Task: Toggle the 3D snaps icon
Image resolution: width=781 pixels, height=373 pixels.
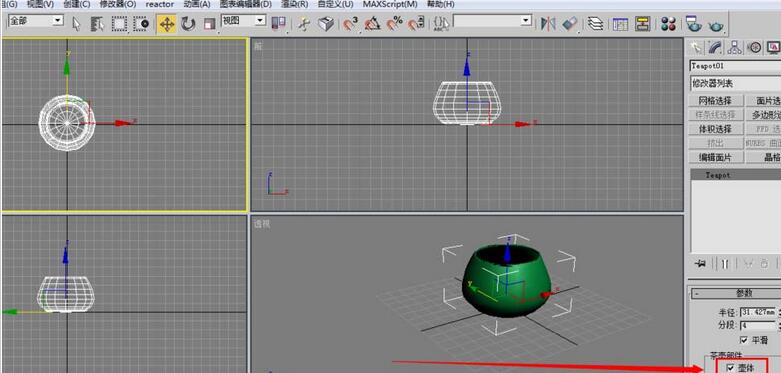Action: pos(351,23)
